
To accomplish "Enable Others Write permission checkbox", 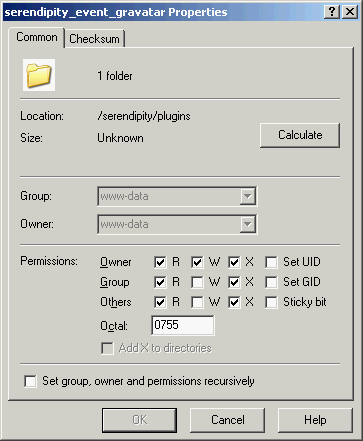I will (197, 303).
